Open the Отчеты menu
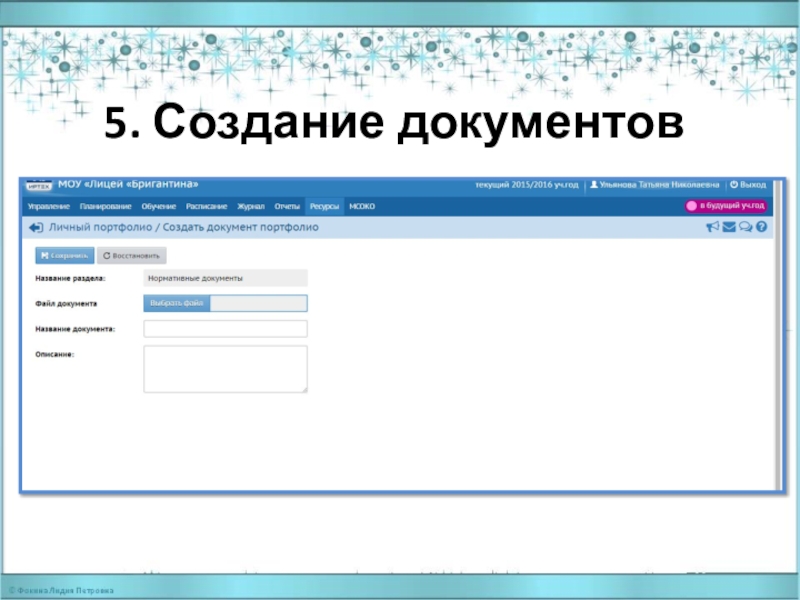The height and width of the screenshot is (600, 800). tap(287, 207)
